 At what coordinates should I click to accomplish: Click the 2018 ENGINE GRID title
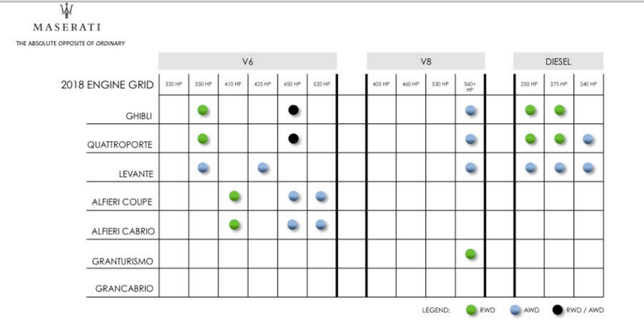coord(108,85)
